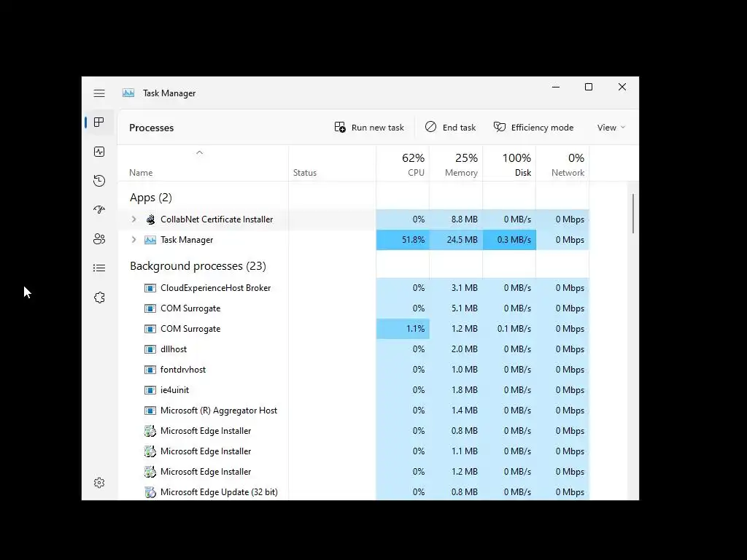Click the fontdrvhost process icon
The height and width of the screenshot is (560, 747).
pyautogui.click(x=150, y=370)
